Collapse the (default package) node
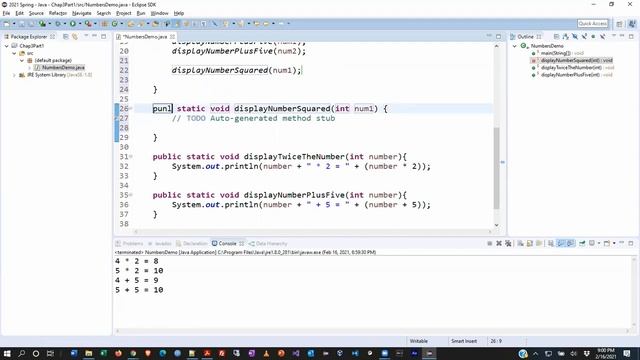The image size is (640, 360). [22, 60]
